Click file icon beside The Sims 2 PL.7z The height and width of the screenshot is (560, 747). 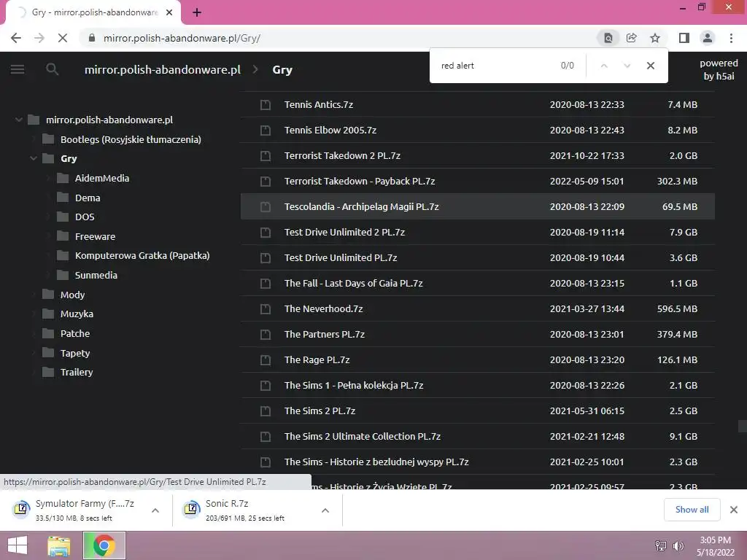[x=266, y=411]
